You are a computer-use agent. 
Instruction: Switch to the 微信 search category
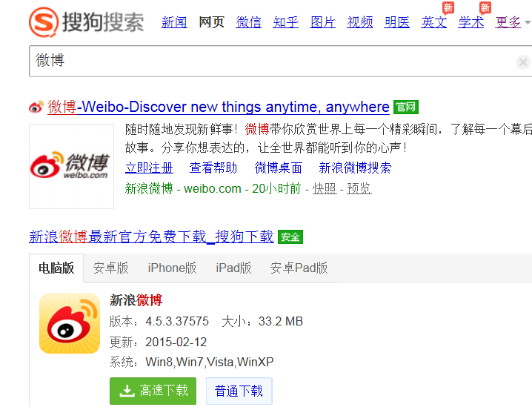(x=248, y=22)
